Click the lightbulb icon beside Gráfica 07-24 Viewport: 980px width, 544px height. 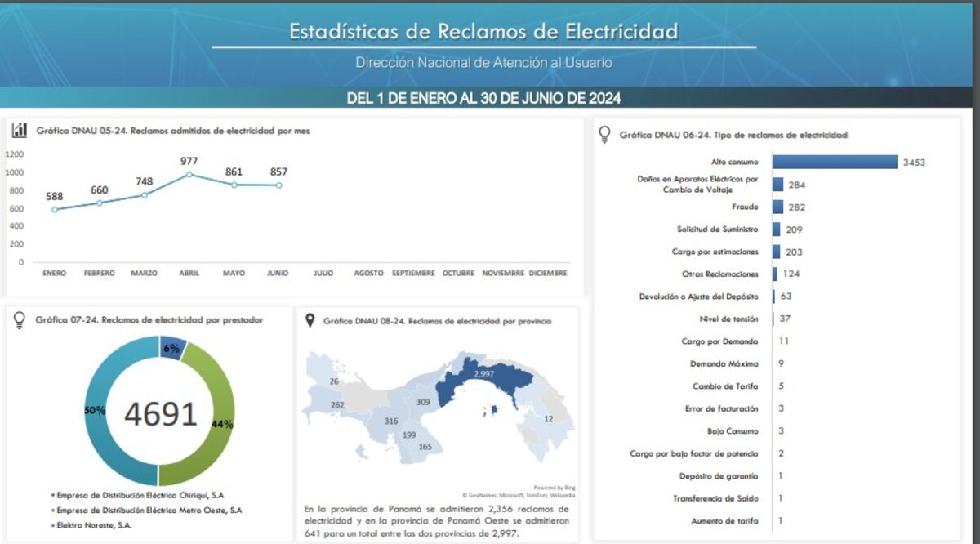point(20,320)
